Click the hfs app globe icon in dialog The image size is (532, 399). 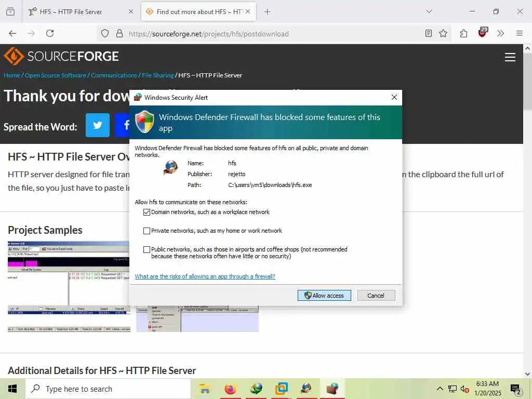click(x=171, y=168)
